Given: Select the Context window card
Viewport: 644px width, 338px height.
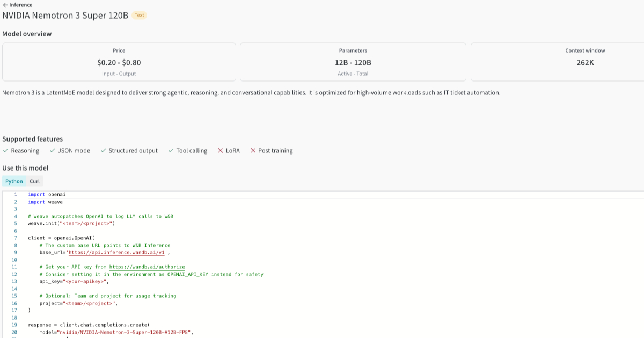Looking at the screenshot, I should 557,62.
